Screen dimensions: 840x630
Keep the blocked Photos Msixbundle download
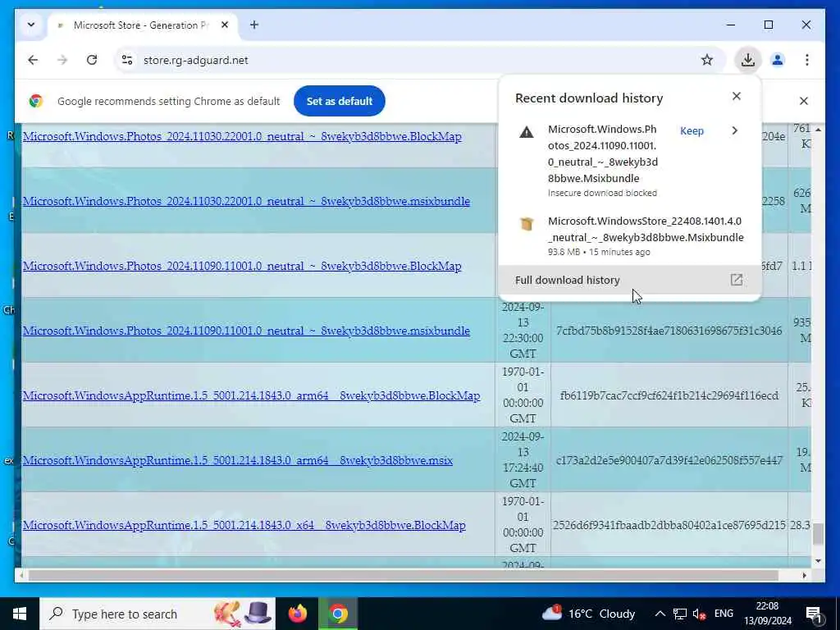(x=692, y=130)
